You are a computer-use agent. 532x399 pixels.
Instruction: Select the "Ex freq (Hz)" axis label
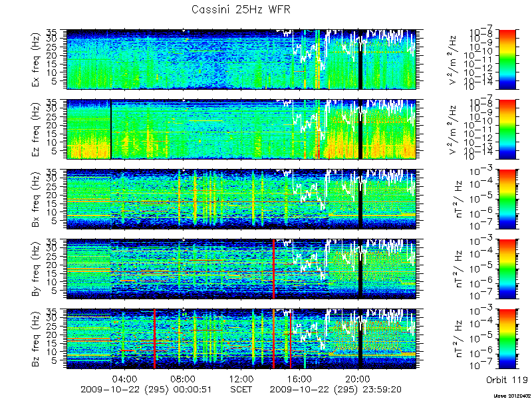(36, 59)
